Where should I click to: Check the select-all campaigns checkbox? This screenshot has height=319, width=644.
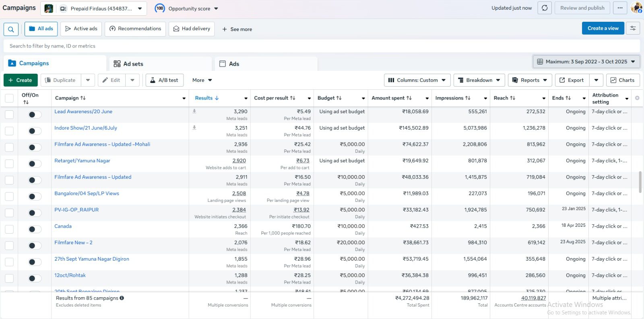(9, 98)
